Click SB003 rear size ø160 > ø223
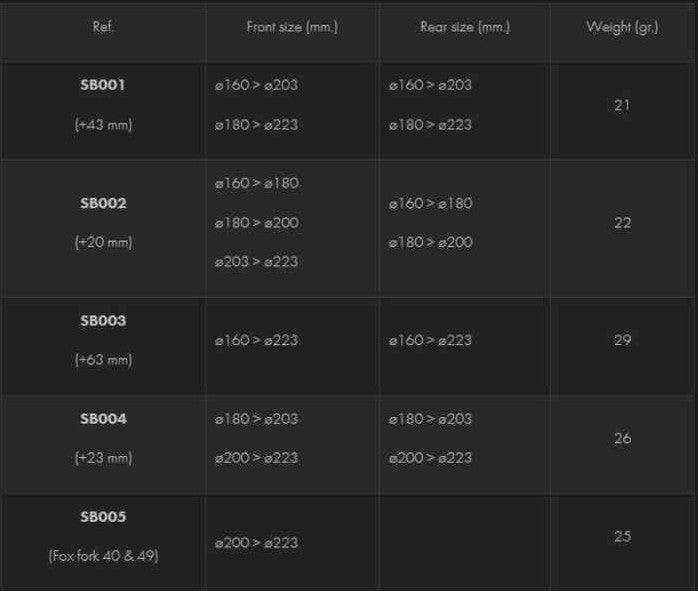The image size is (698, 591). (x=430, y=340)
